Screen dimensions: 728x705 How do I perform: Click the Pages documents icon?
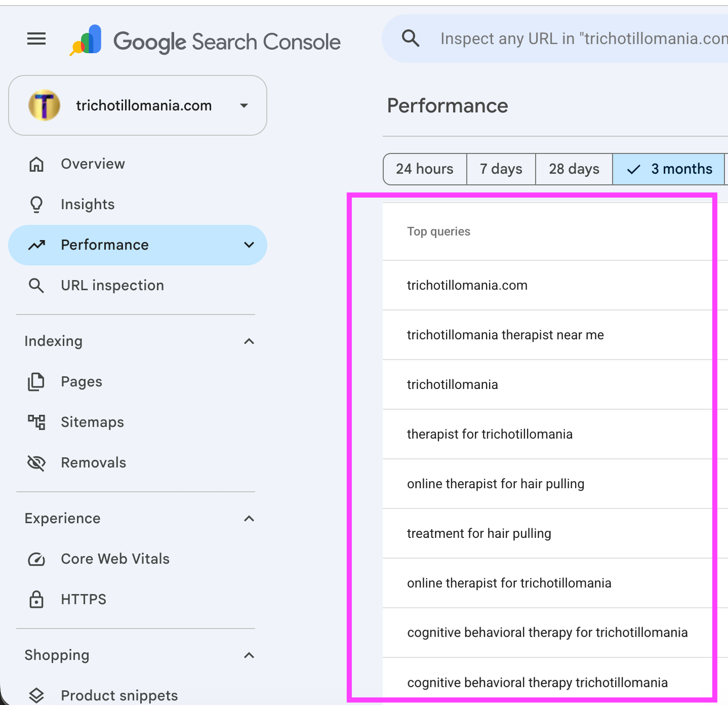[x=36, y=382]
